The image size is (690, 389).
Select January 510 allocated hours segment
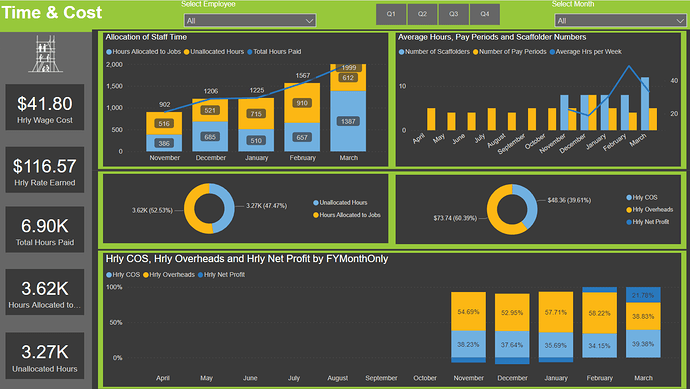pos(256,140)
